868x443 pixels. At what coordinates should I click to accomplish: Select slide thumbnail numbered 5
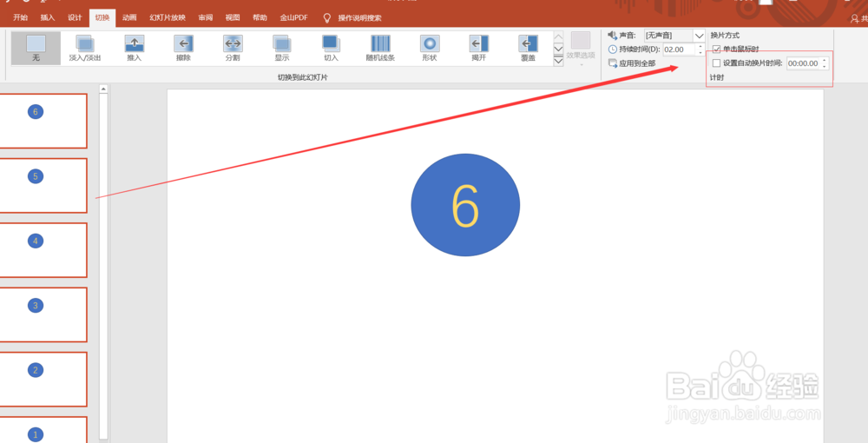(x=43, y=186)
